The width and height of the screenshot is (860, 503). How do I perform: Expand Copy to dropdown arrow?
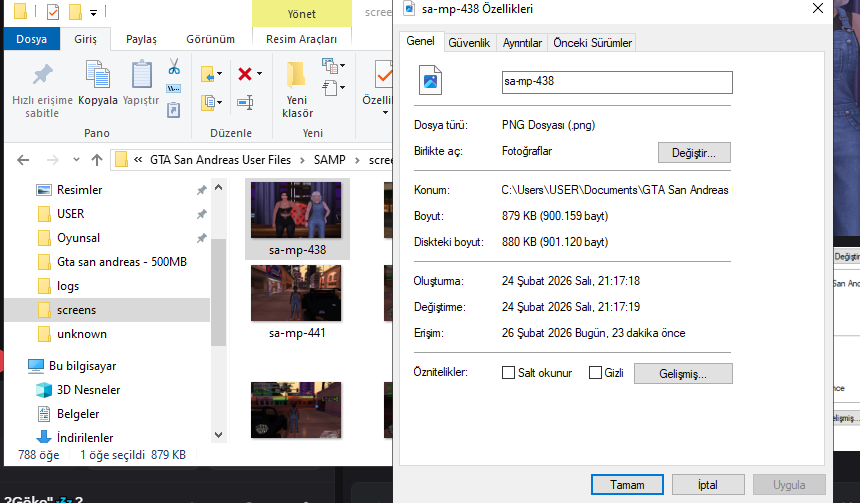click(x=219, y=102)
